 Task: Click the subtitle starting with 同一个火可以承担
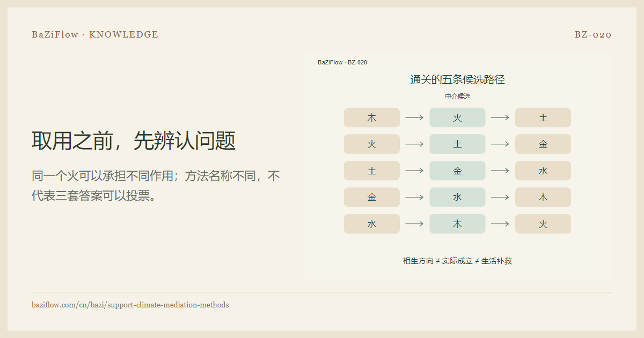coord(156,186)
